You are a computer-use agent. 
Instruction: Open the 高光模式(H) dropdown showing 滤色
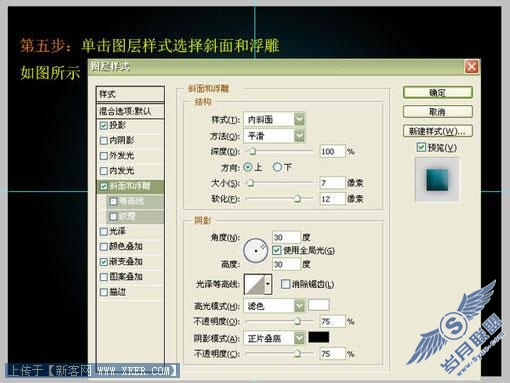point(274,306)
